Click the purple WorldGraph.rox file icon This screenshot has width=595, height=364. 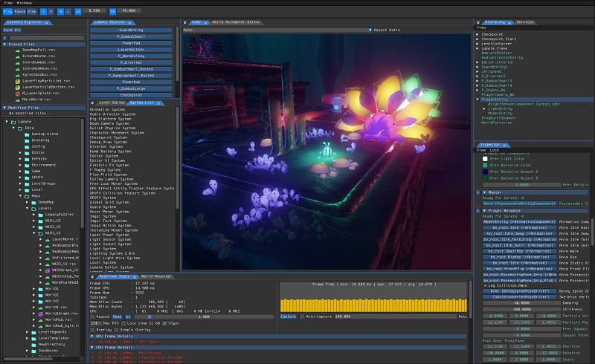tap(41, 313)
